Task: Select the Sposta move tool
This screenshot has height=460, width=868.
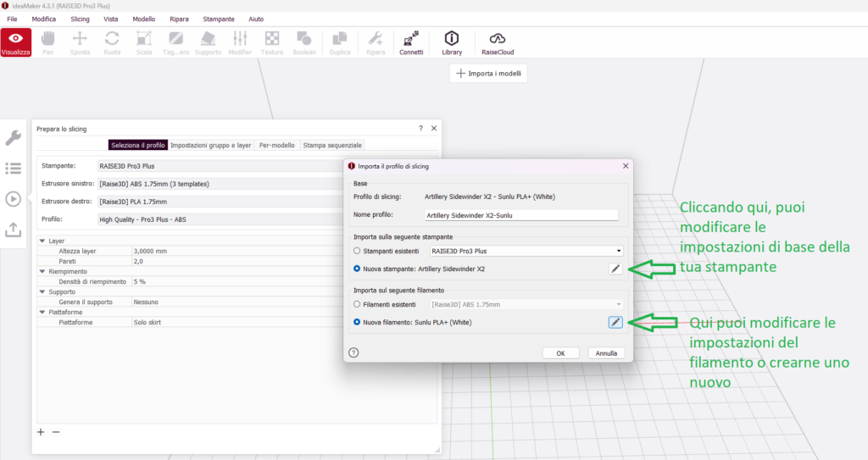Action: click(x=80, y=42)
